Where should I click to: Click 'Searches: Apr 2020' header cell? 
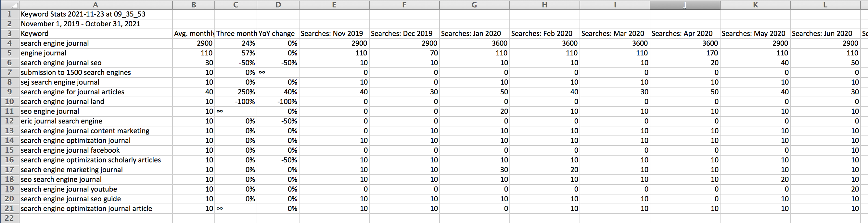[685, 34]
